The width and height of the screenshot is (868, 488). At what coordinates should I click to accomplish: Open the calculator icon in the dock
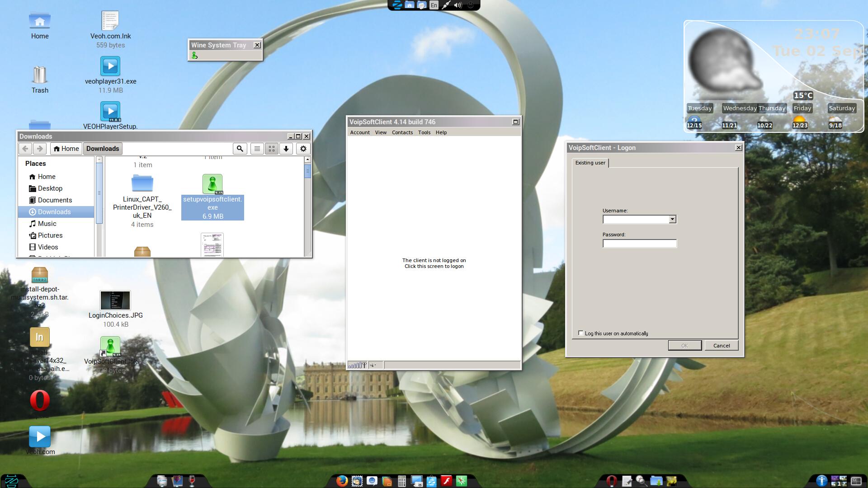[x=401, y=481]
